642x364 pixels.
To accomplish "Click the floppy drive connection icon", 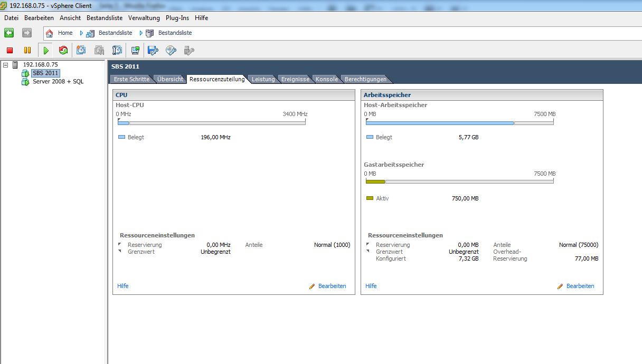I will 153,50.
